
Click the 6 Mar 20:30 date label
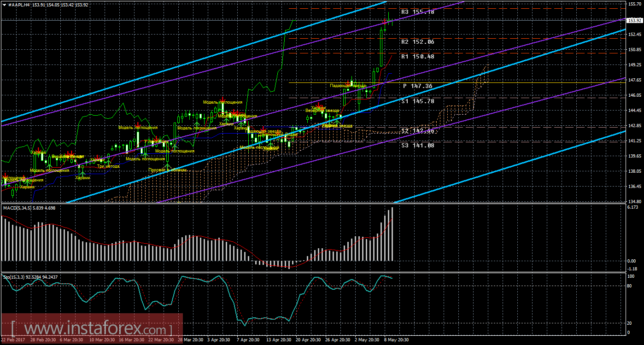click(72, 340)
